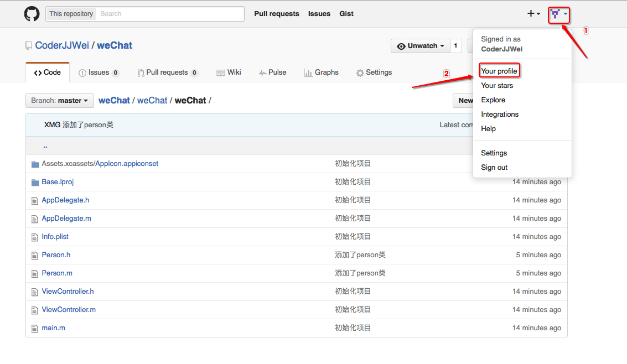Open Pull requests in top navigation
The height and width of the screenshot is (364, 627).
(277, 14)
